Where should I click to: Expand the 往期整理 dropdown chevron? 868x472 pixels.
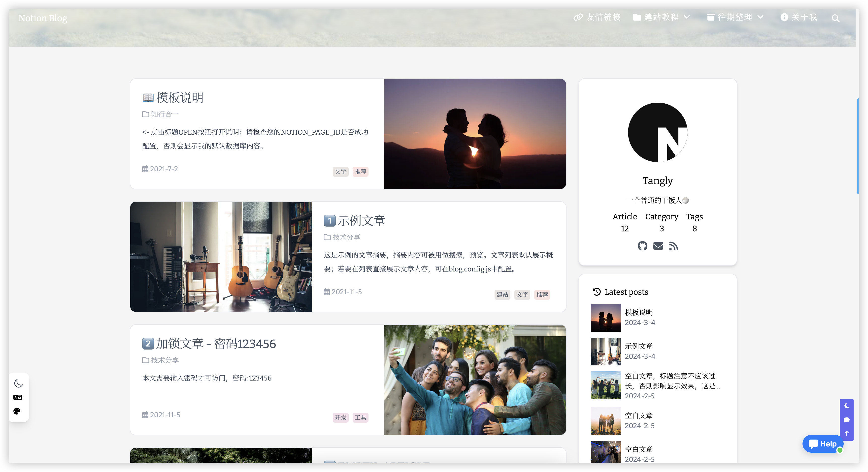coord(760,17)
